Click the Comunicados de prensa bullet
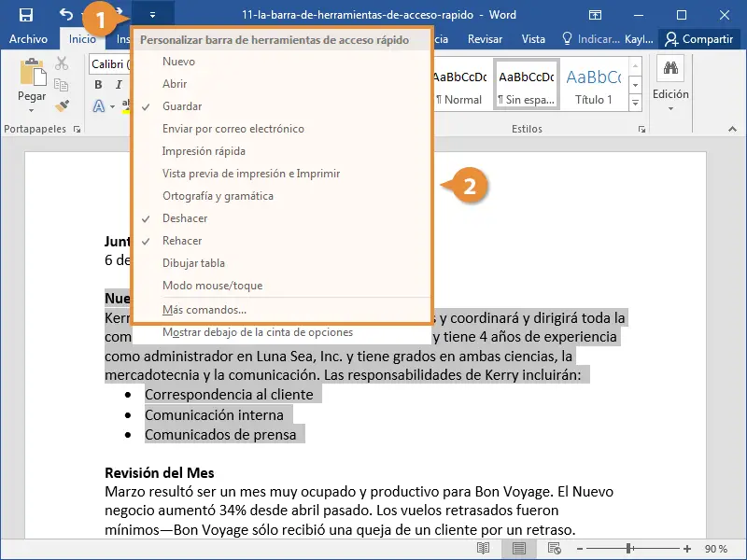 point(220,435)
